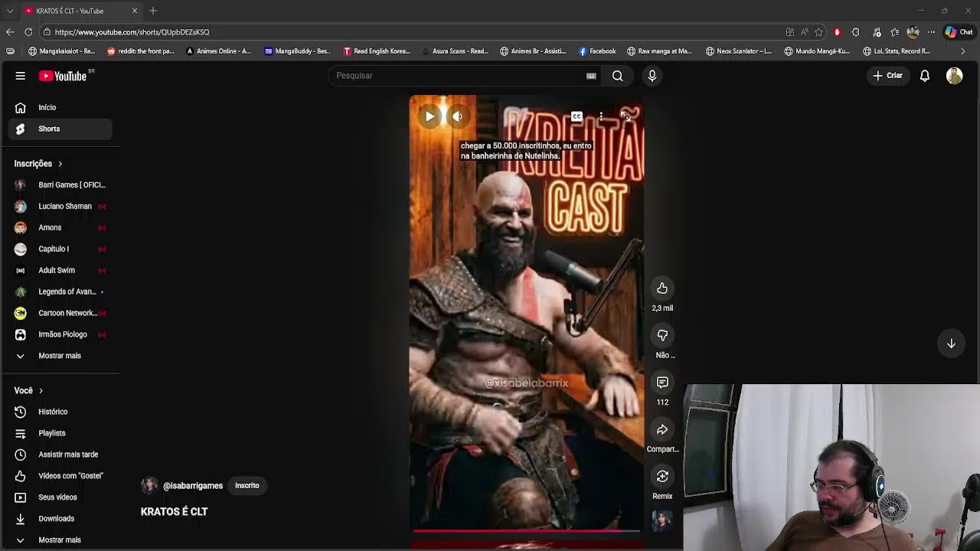Open Downloads in the sidebar

click(x=60, y=519)
